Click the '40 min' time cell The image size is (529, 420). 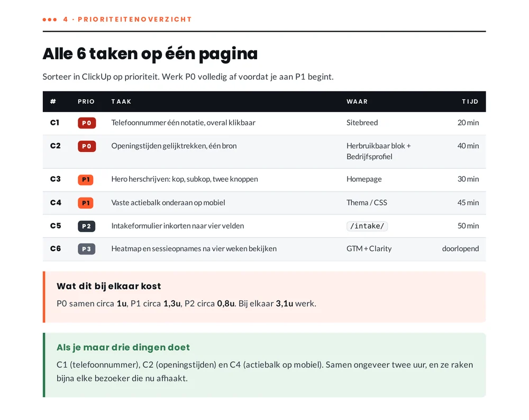click(468, 146)
